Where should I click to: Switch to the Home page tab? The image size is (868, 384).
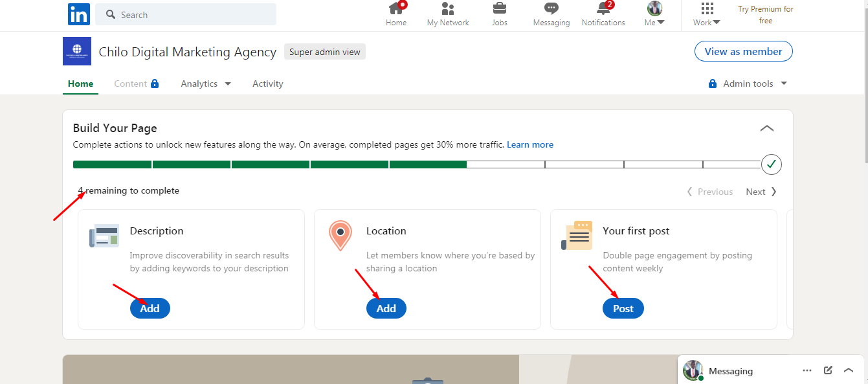pyautogui.click(x=80, y=84)
